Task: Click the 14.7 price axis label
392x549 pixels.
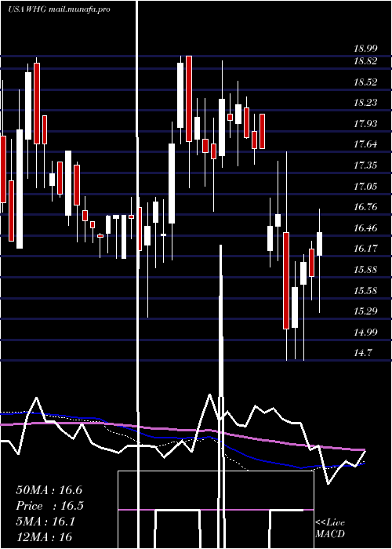Action: (363, 353)
